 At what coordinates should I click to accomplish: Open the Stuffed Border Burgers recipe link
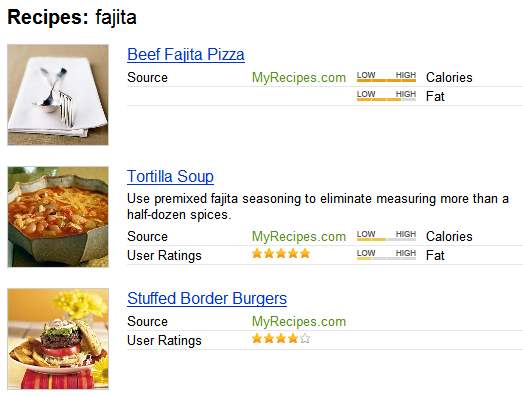click(207, 299)
